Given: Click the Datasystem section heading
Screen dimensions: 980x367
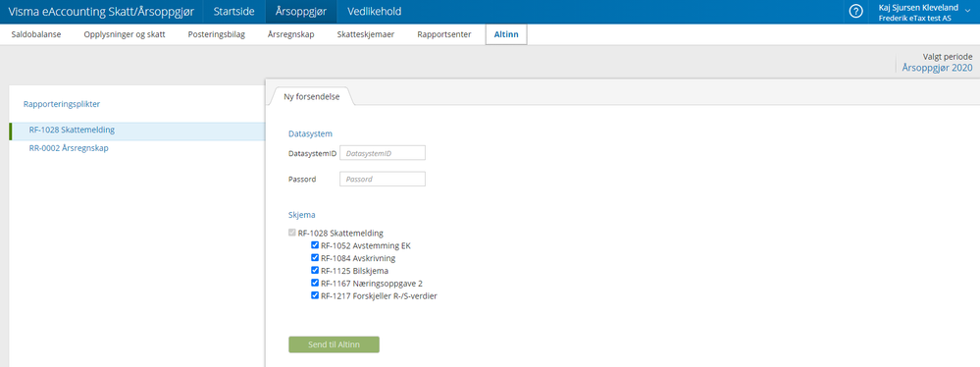Looking at the screenshot, I should (x=310, y=133).
